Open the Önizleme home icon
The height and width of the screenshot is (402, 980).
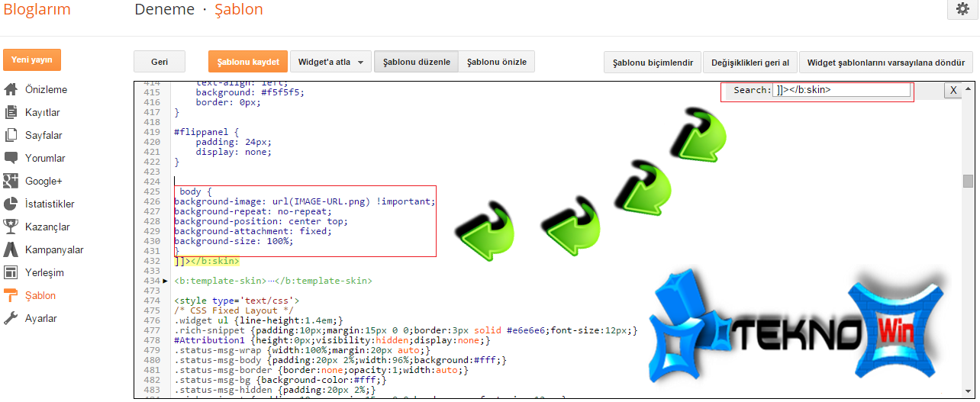tap(11, 89)
